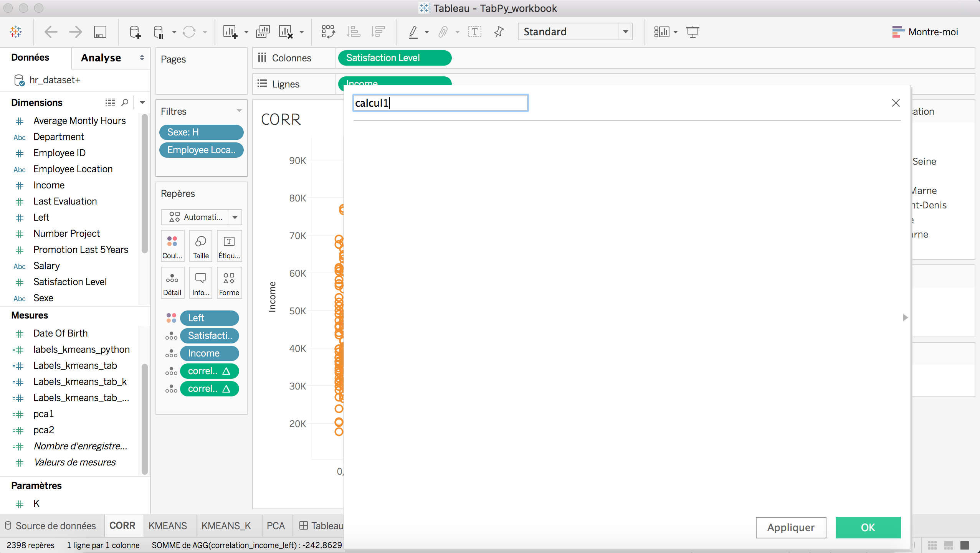This screenshot has height=553, width=980.
Task: Click the new worksheet icon
Action: pyautogui.click(x=230, y=32)
